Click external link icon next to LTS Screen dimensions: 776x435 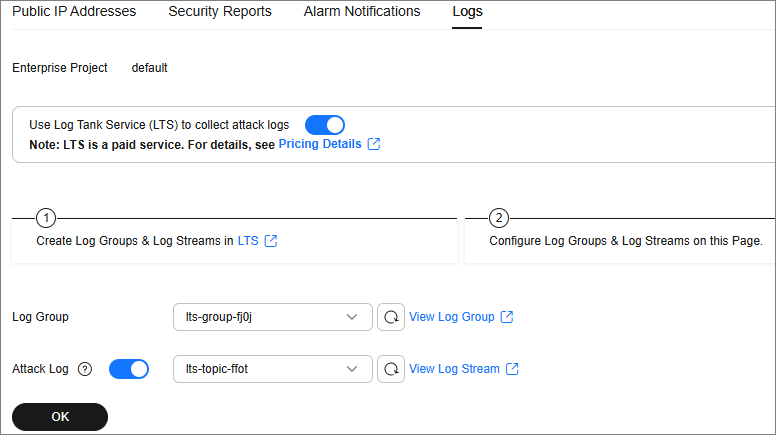(x=271, y=241)
